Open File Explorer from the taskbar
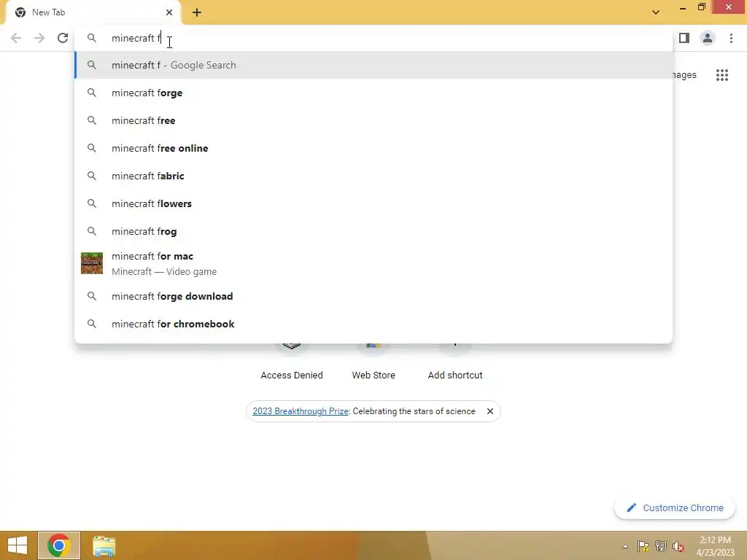This screenshot has height=560, width=747. [x=104, y=545]
